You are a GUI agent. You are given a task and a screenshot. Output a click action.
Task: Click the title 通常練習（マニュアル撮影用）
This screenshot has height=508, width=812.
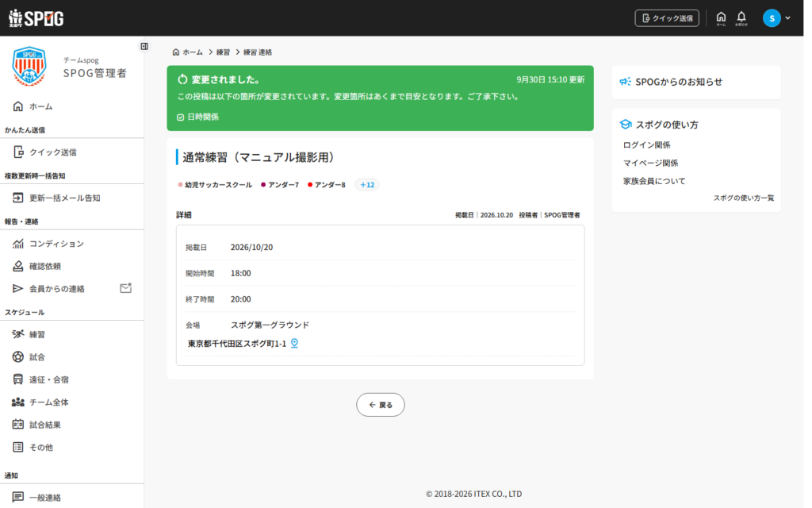pyautogui.click(x=260, y=157)
